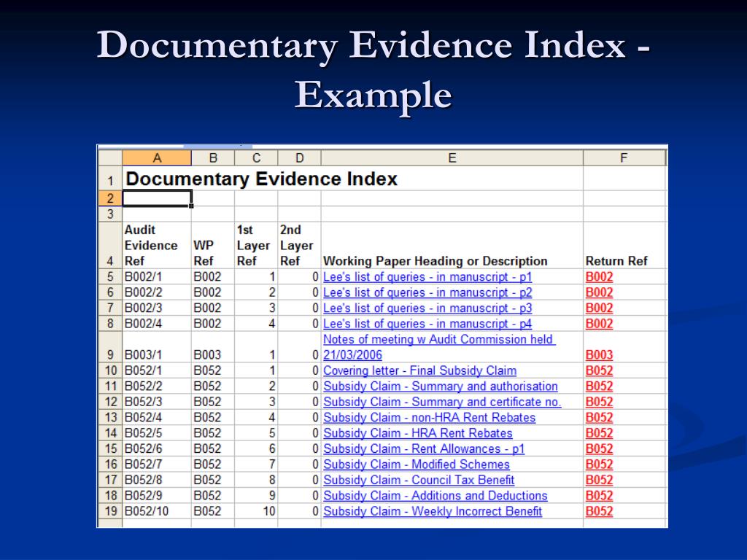The width and height of the screenshot is (747, 560).
Task: Click the Return Ref header cell
Action: point(624,245)
